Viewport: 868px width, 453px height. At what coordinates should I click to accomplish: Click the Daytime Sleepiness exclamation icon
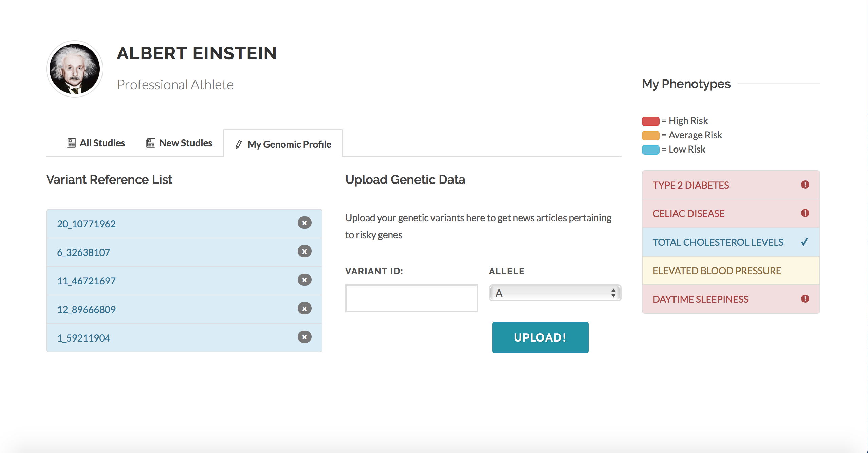[x=805, y=299]
